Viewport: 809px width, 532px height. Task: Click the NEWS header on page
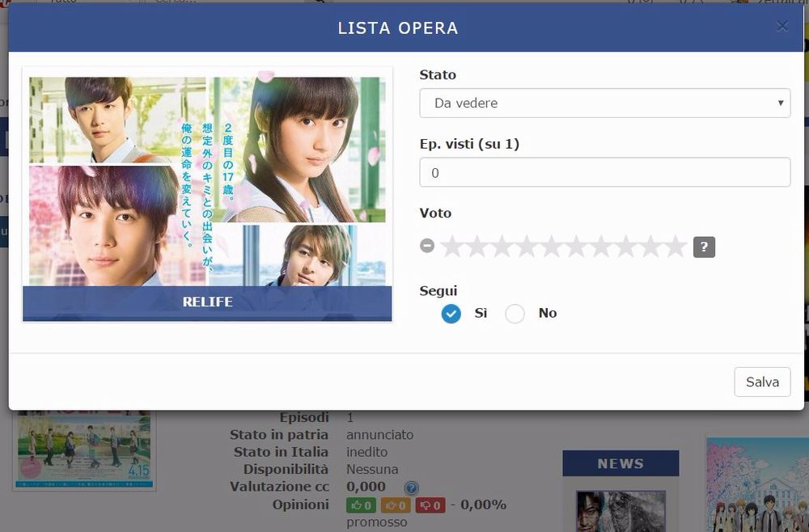pyautogui.click(x=621, y=463)
